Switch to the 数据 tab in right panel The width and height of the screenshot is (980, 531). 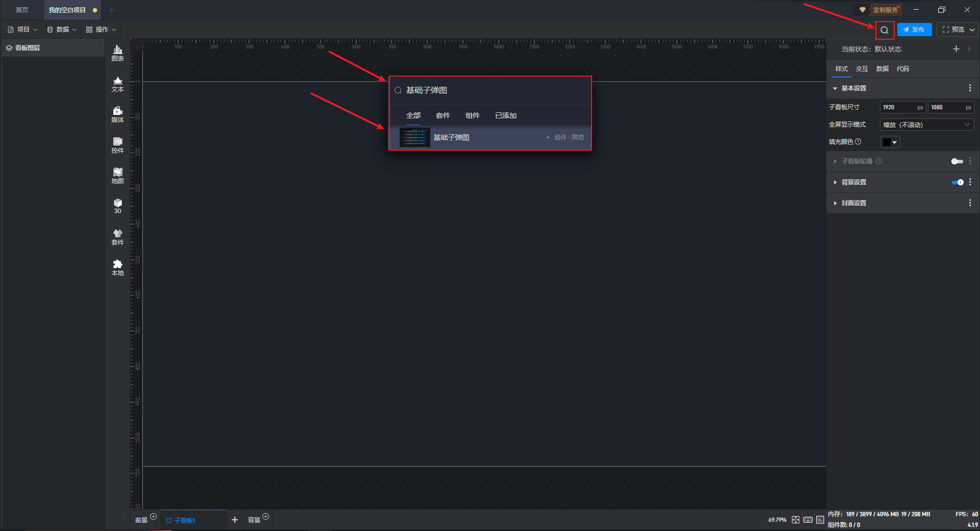point(882,69)
